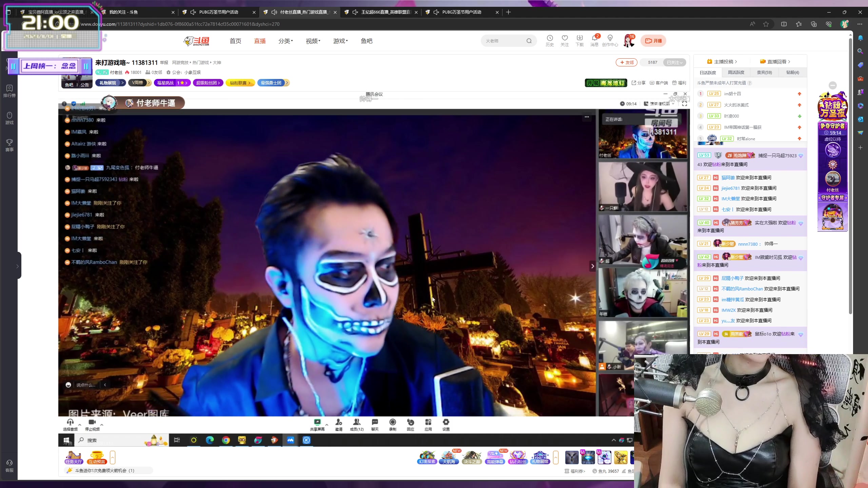Toggle the 已关注 follow button
Screen dimensions: 868x488
tap(674, 62)
